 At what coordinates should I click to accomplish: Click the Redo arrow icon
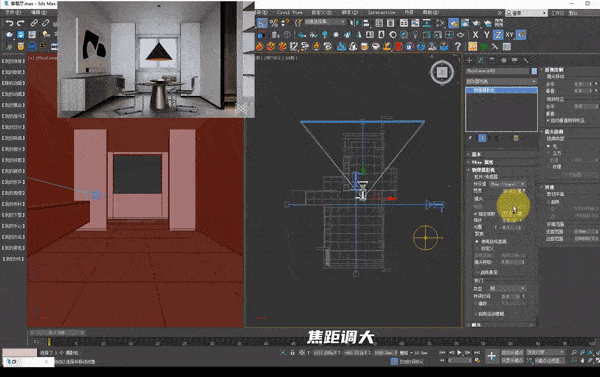click(21, 23)
